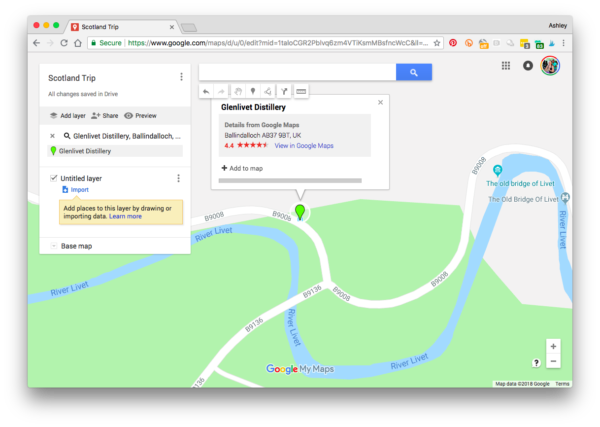Go to browser home page
Image resolution: width=600 pixels, height=427 pixels.
point(78,43)
